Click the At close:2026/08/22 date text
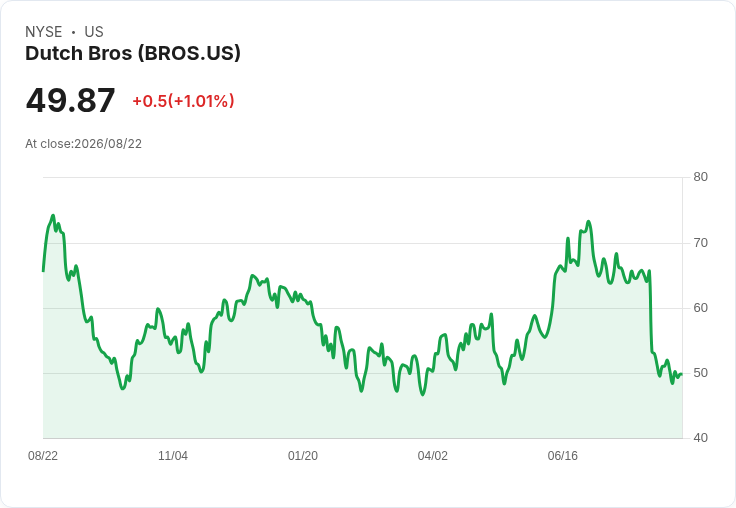Viewport: 736px width, 508px height. (x=84, y=144)
